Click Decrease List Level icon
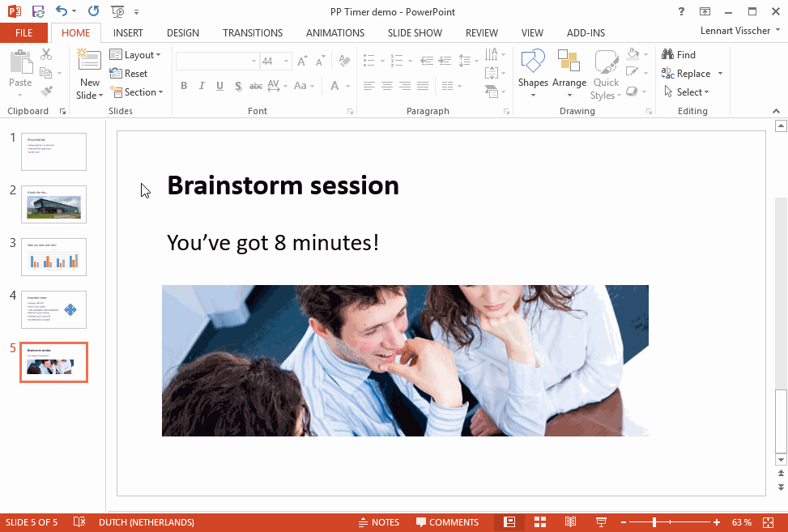This screenshot has width=788, height=532. click(427, 61)
